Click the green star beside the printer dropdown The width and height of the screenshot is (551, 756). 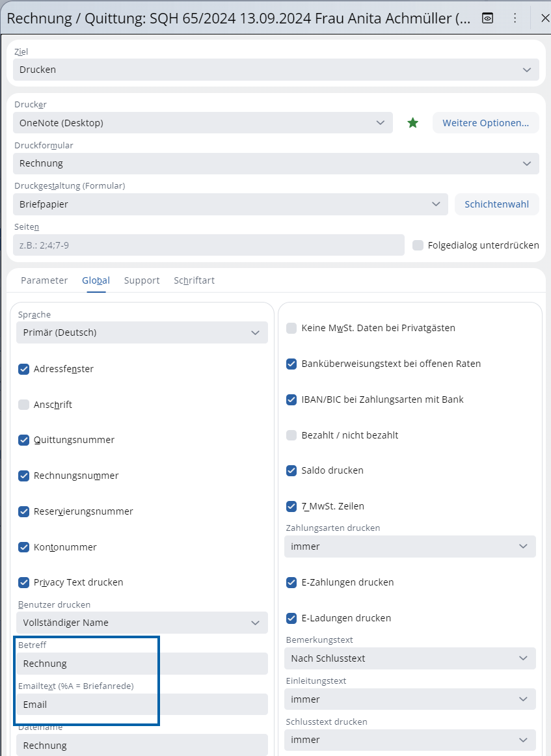tap(412, 122)
